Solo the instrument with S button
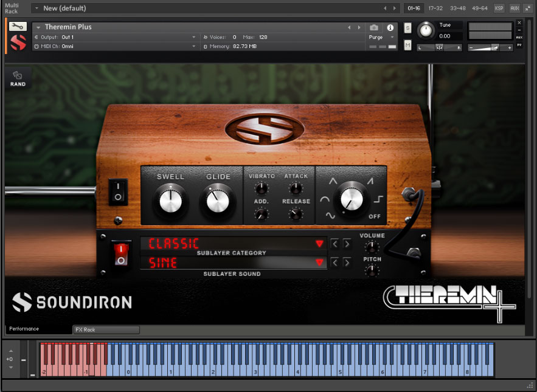537x392 pixels. [x=407, y=28]
